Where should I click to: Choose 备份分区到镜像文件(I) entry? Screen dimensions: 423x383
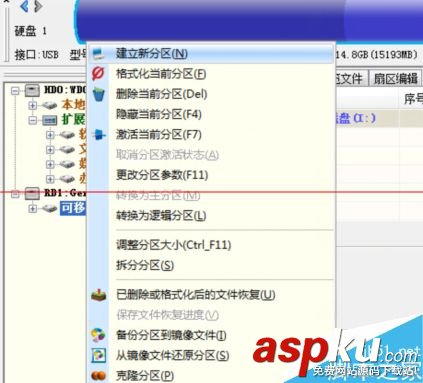[x=210, y=335]
